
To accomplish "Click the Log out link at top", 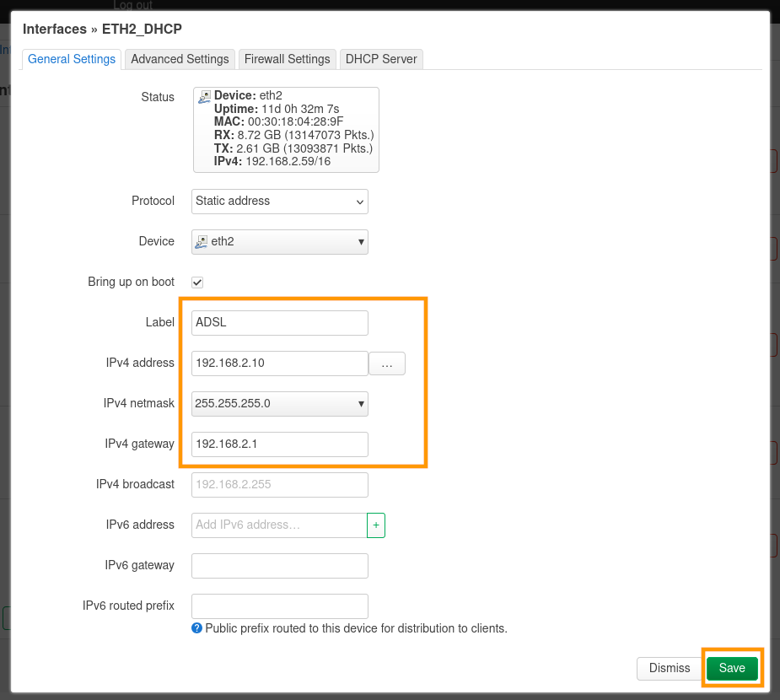I will (133, 5).
